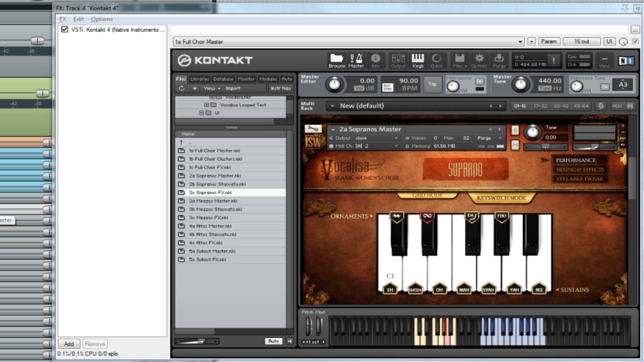Image resolution: width=644 pixels, height=362 pixels.
Task: Click the Add FX button
Action: 69,344
